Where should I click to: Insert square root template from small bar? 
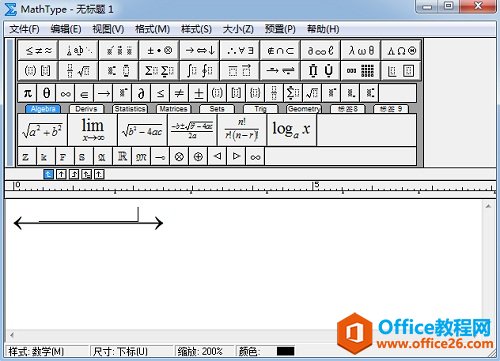pos(313,93)
